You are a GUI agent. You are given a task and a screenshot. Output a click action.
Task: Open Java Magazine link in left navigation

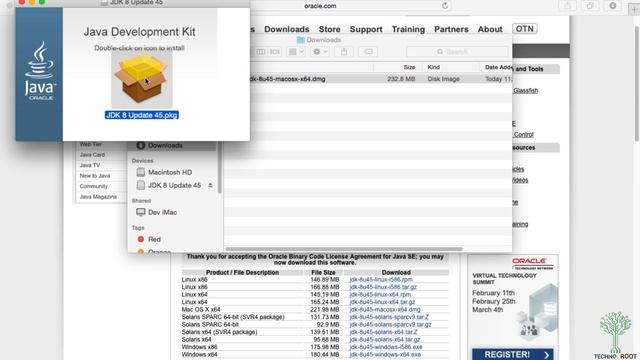point(98,197)
